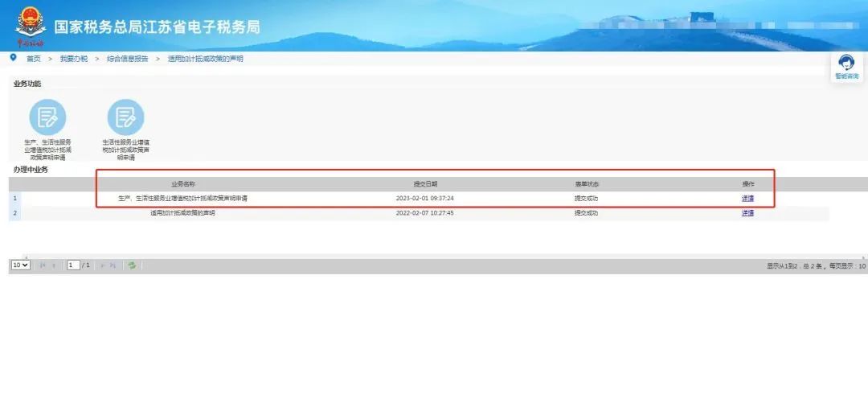Click 适用加计抵减政策的声明 breadcrumb item
868x411 pixels.
pyautogui.click(x=206, y=59)
